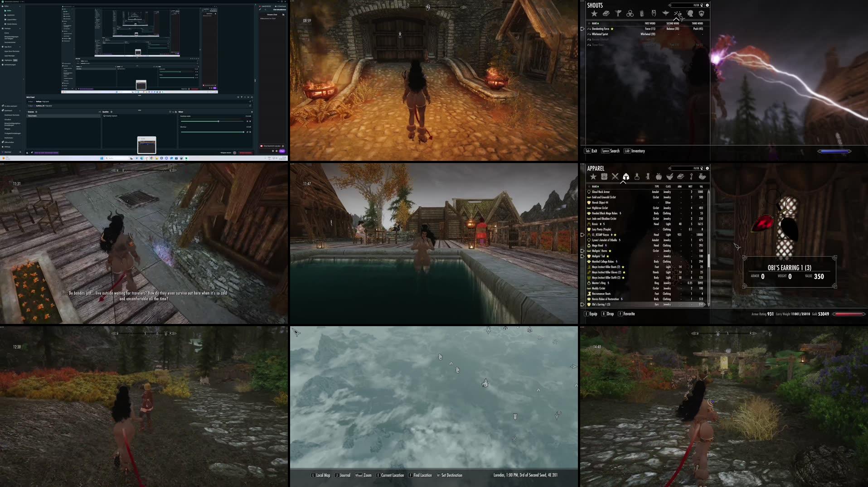
Task: Mute the Mic/Aux speaker icon in Mixer
Action: coord(247,132)
